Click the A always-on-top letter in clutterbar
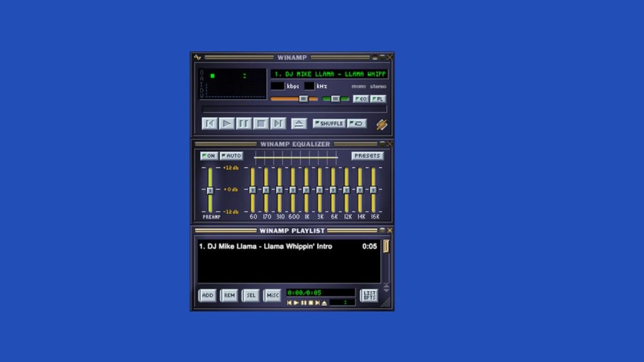Screen dimensions: 644x362 click(202, 78)
